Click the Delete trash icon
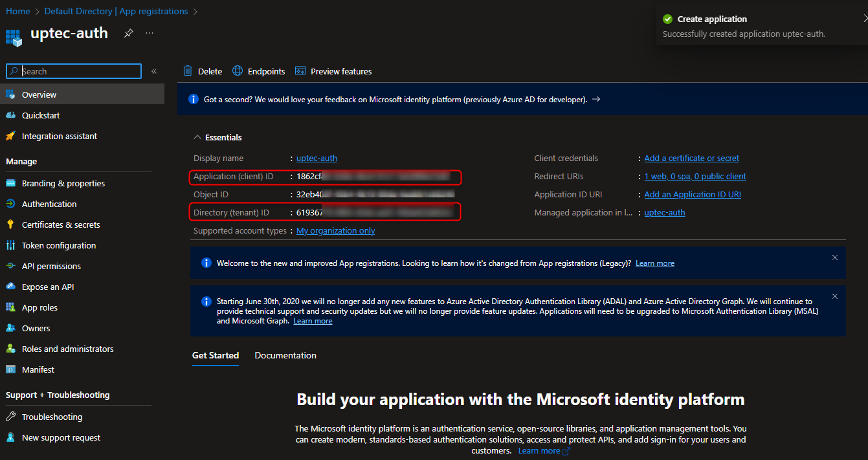Screen dimensions: 868x460 (x=188, y=71)
